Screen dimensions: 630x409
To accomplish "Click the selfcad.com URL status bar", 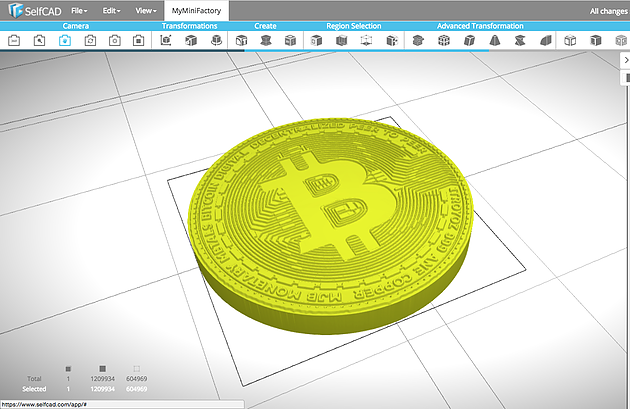I will [122, 405].
